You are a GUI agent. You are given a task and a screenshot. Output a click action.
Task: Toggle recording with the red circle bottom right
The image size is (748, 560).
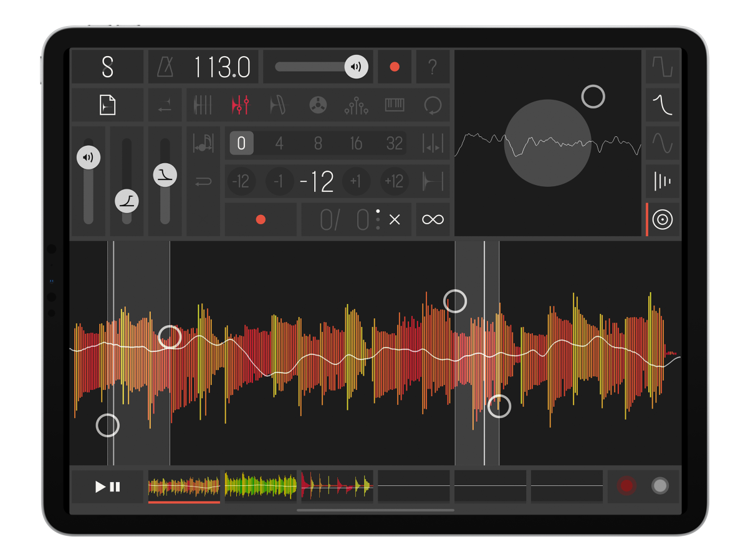click(626, 486)
